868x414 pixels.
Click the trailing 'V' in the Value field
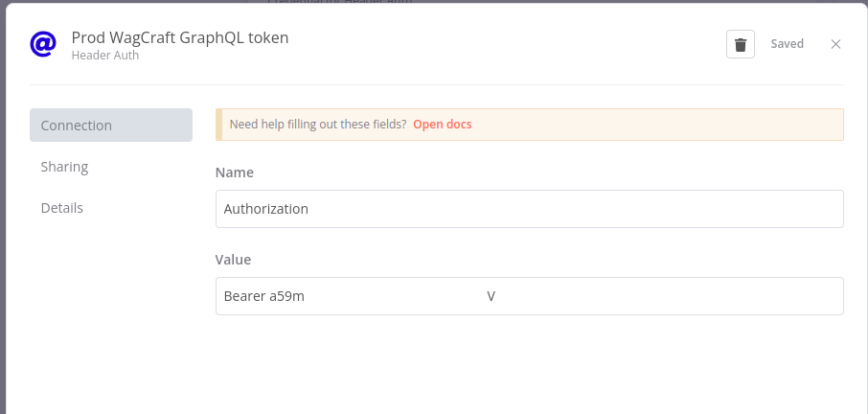[491, 297]
